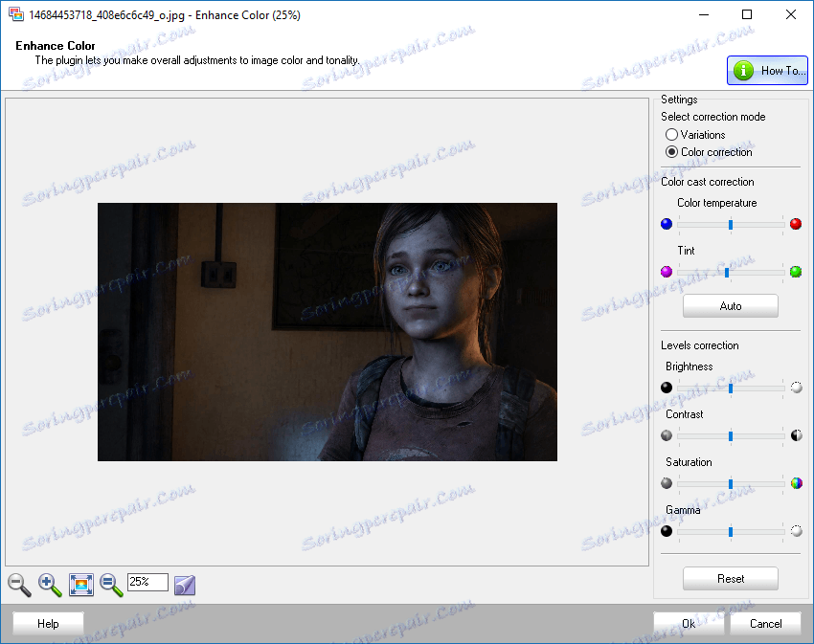Click the zoom out magnifier icon

[x=20, y=585]
